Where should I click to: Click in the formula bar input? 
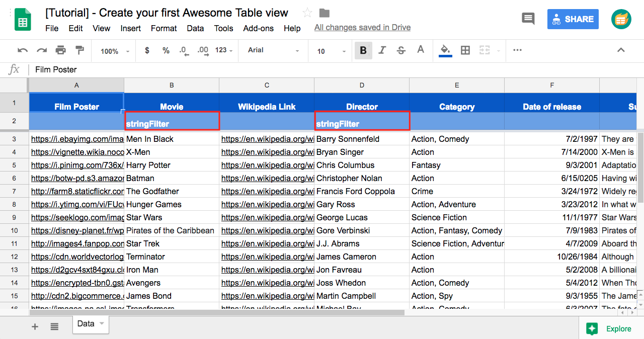337,69
